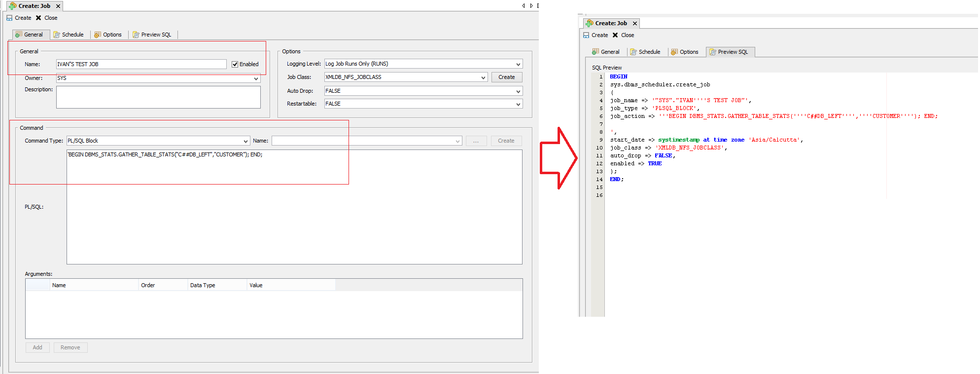980x374 pixels.
Task: Click the Close X icon in left window
Action: [x=38, y=18]
